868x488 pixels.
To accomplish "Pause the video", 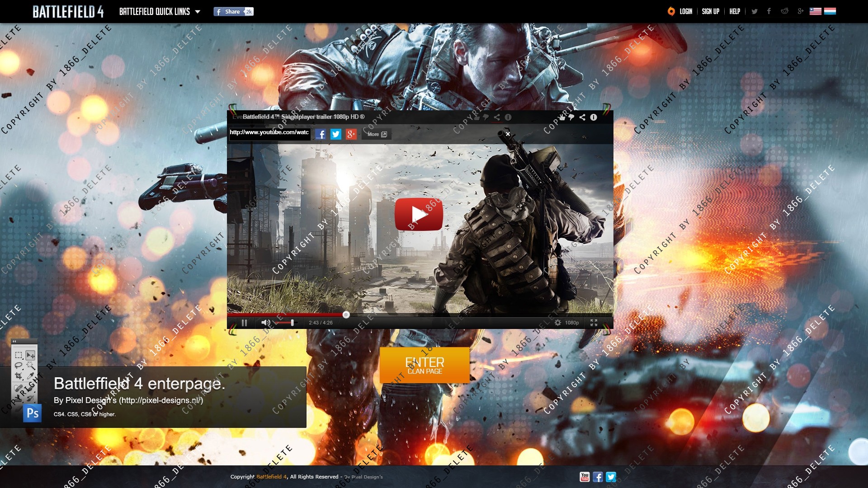I will click(244, 323).
